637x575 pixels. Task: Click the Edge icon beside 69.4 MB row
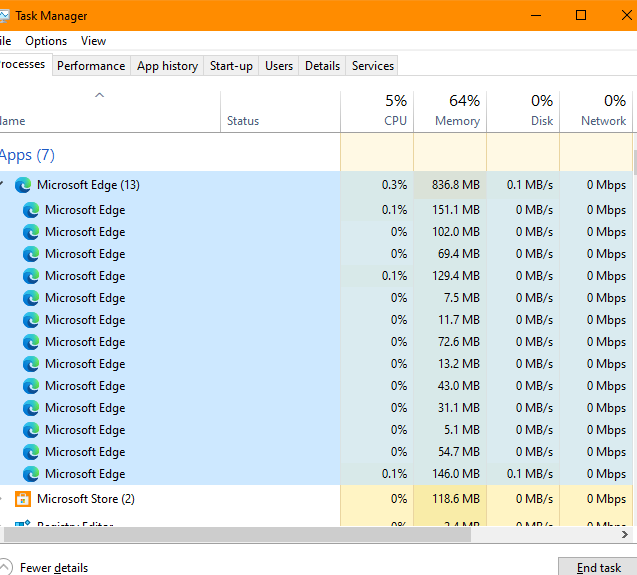(31, 254)
